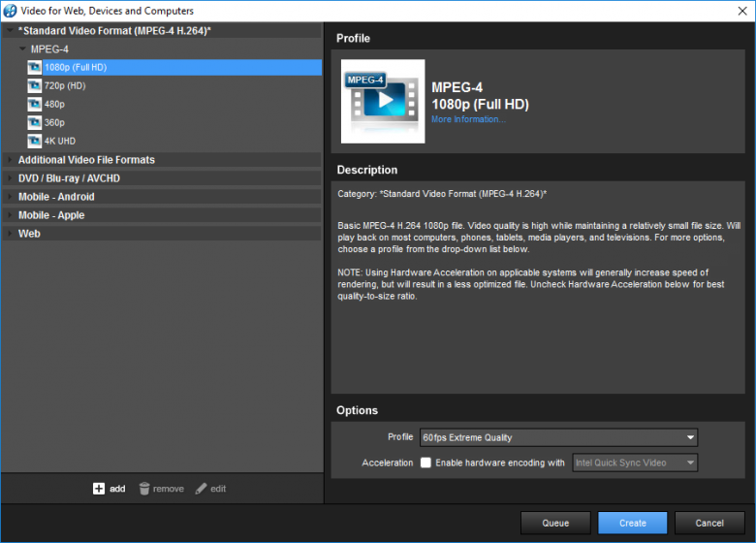
Task: Click the 360p preset icon
Action: 34,122
